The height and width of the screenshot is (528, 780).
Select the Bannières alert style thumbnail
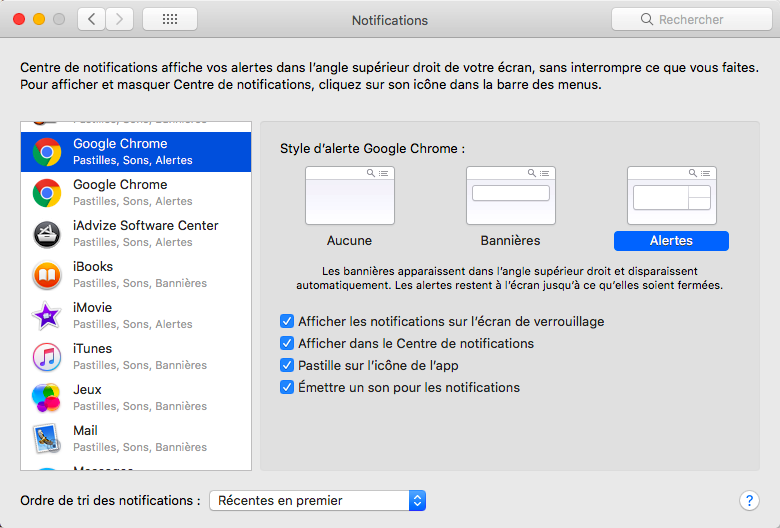coord(510,196)
